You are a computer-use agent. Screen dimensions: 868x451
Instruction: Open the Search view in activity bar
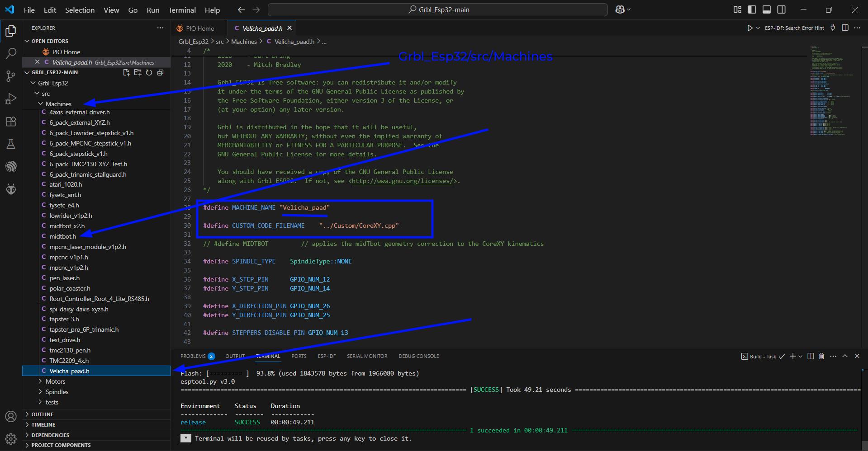click(x=11, y=53)
